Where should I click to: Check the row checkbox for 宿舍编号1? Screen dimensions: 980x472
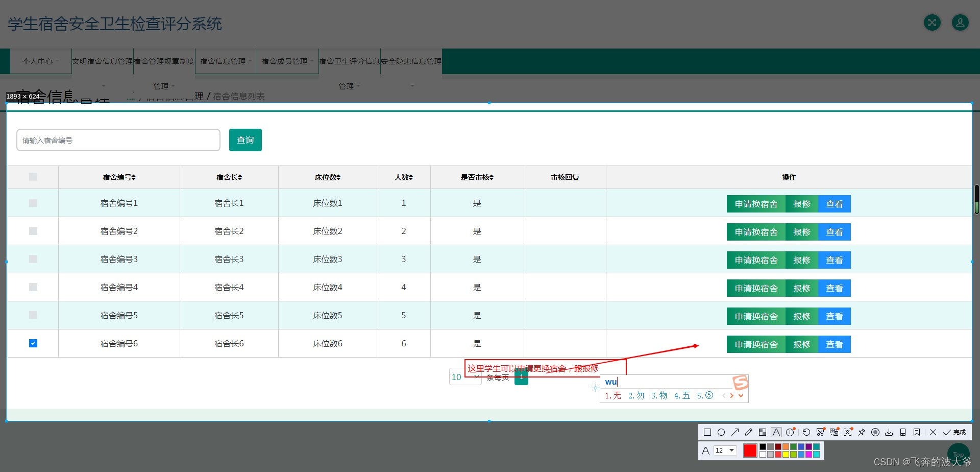point(33,203)
